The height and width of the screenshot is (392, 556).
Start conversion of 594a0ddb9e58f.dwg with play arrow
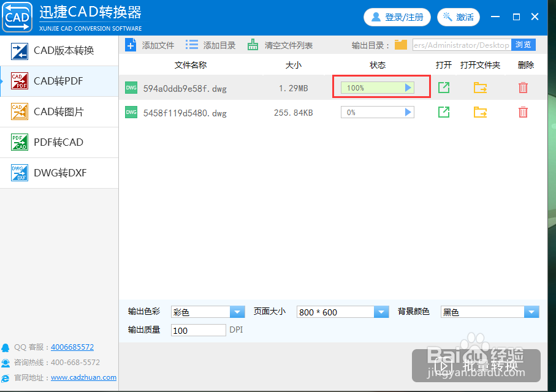pos(408,88)
